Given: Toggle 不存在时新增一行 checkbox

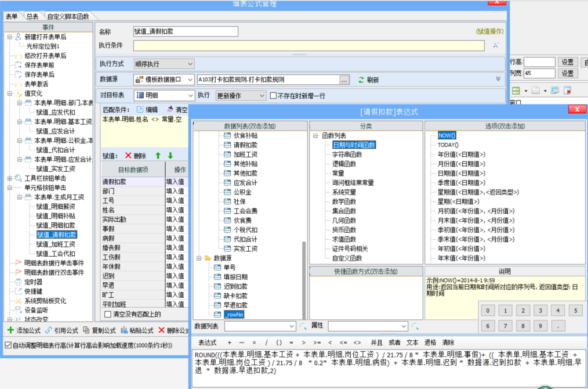Looking at the screenshot, I should [273, 96].
